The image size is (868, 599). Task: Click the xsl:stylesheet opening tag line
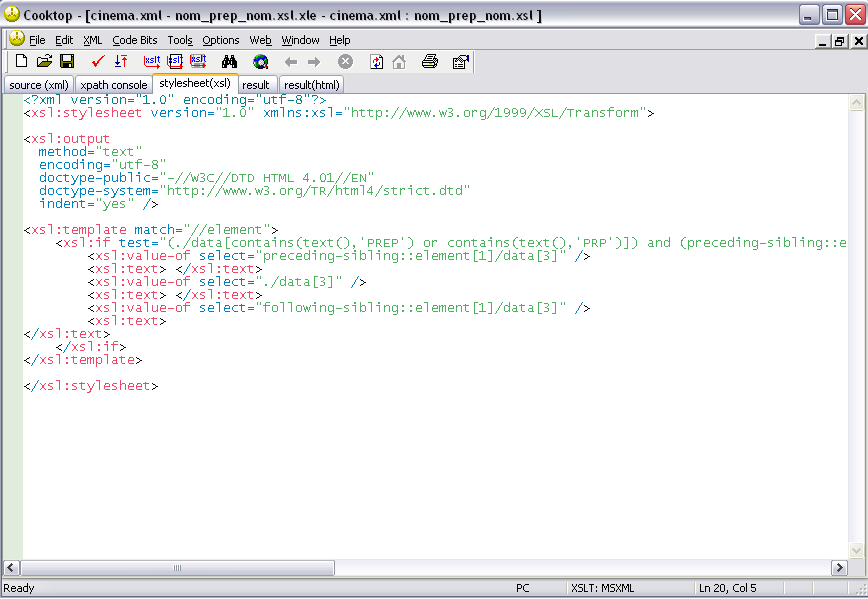pyautogui.click(x=339, y=113)
